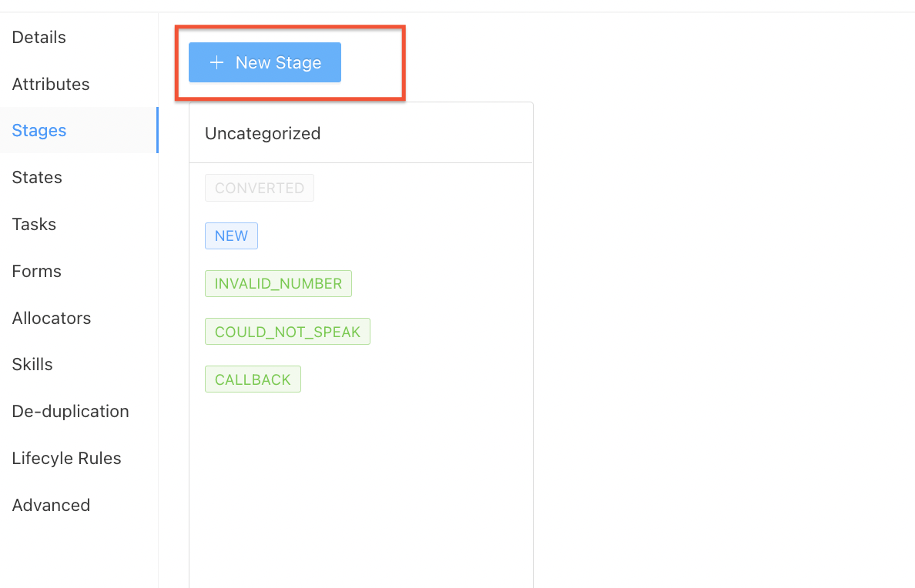Image resolution: width=915 pixels, height=588 pixels.
Task: Open the Allocators section
Action: point(52,318)
